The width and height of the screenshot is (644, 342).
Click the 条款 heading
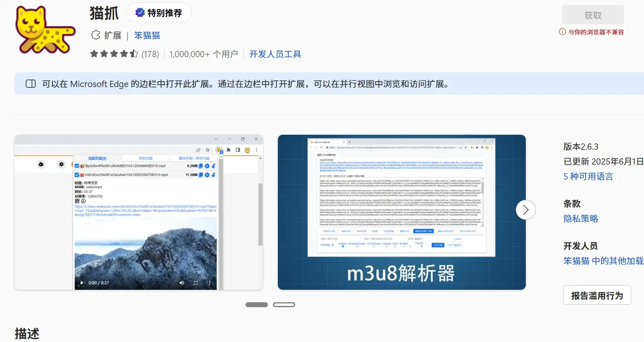(x=572, y=204)
